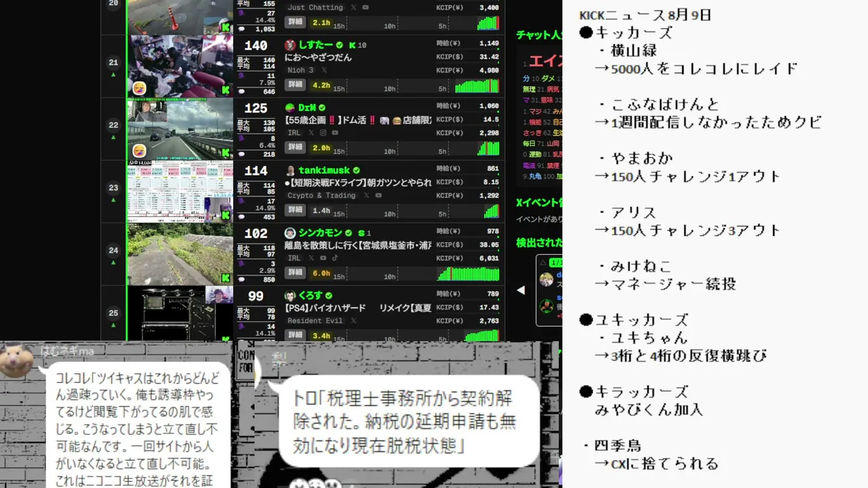Viewport: 868px width, 488px height.
Task: Click the sleepy emoji badge on rank 21 thumbnail
Action: pyautogui.click(x=138, y=88)
